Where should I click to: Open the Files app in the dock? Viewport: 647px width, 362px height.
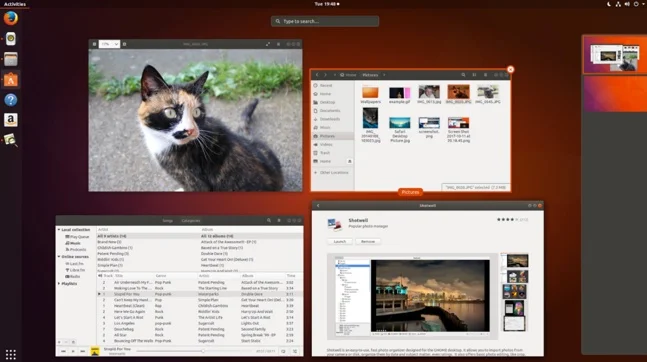pos(11,59)
